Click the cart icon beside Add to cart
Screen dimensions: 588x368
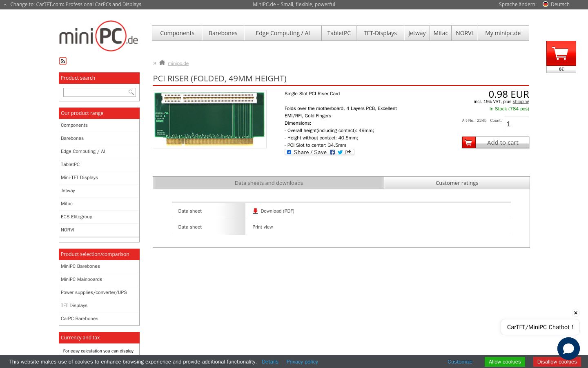click(469, 142)
